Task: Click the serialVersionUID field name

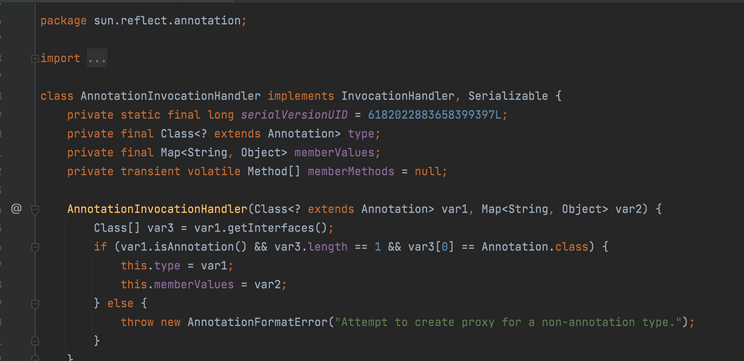Action: pos(294,115)
